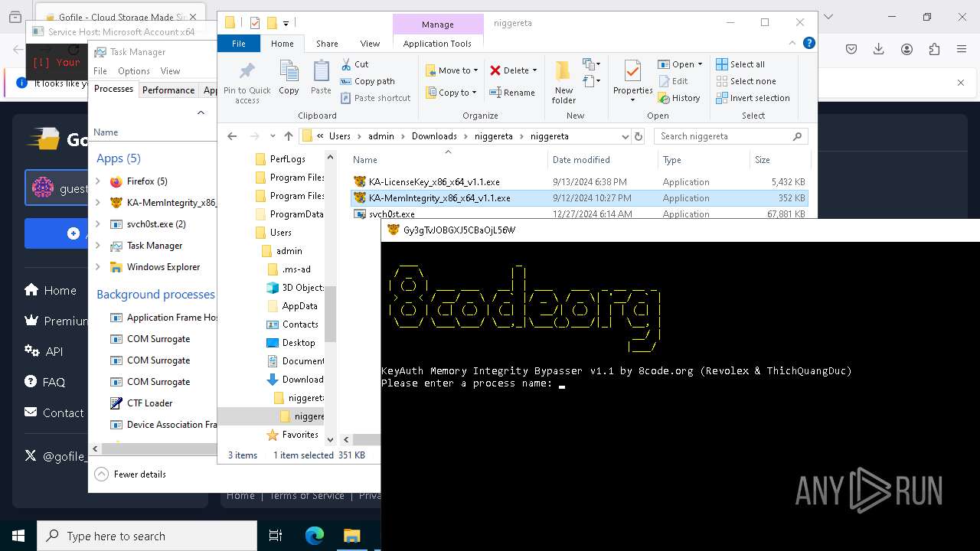Screen dimensions: 980x551
Task: Click Select all in ribbon
Action: (x=740, y=64)
